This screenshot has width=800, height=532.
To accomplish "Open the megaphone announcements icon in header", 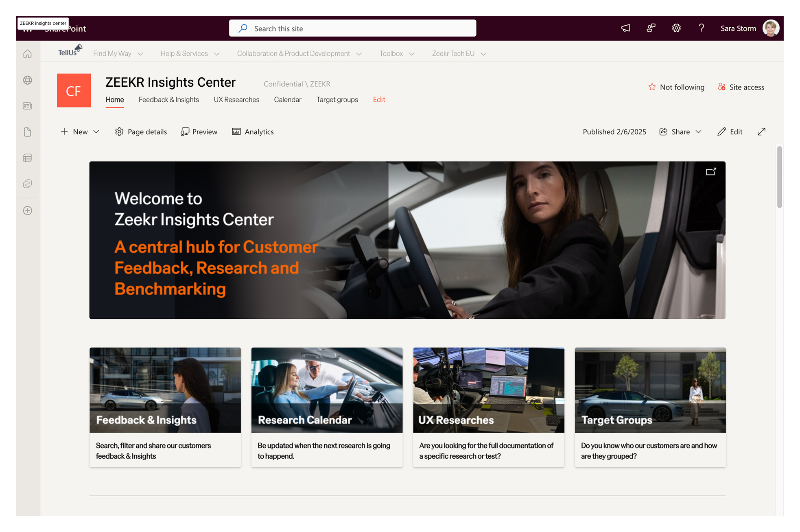I will (626, 28).
